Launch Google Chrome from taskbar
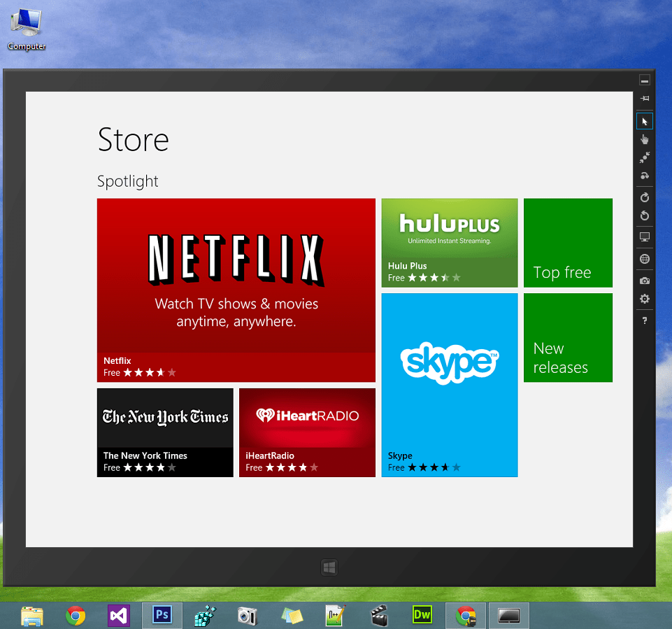Image resolution: width=672 pixels, height=629 pixels. 76,616
